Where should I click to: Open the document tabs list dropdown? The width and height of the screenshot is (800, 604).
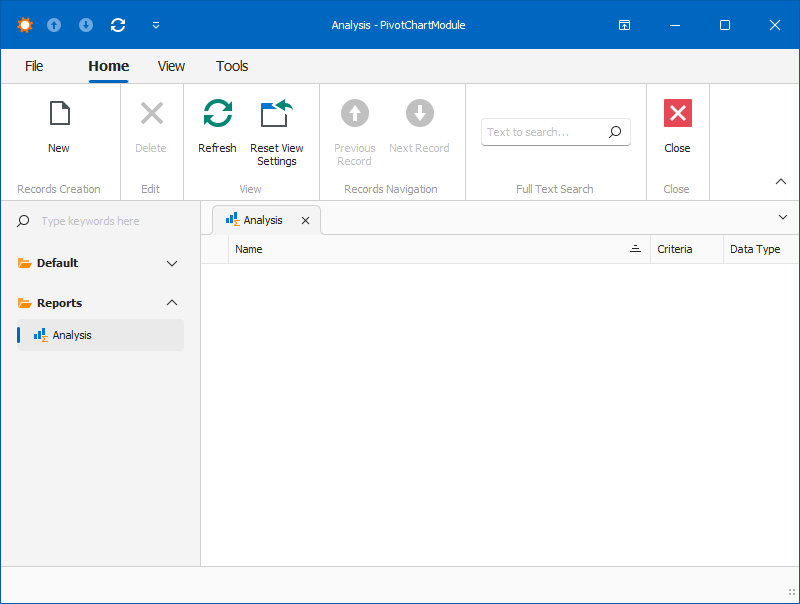point(783,217)
